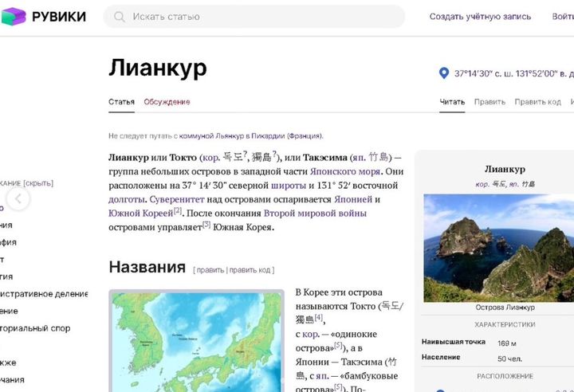Follow the Японского моря link

(348, 171)
